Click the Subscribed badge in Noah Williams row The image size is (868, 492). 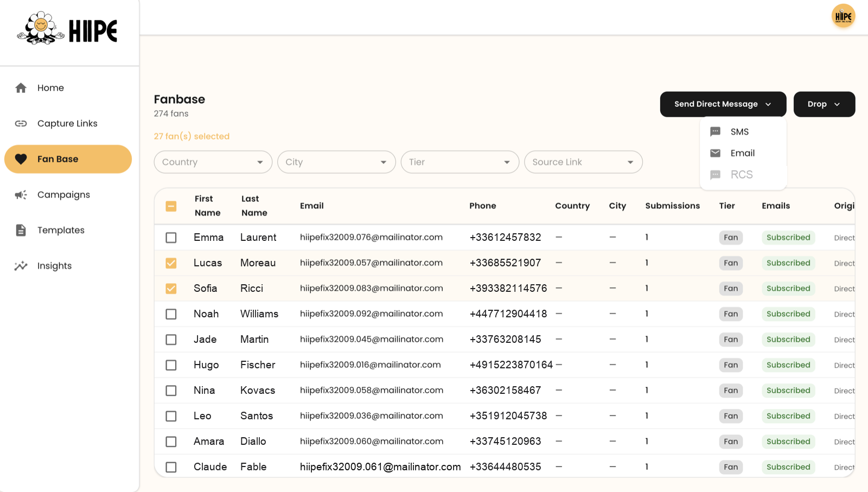click(x=788, y=314)
